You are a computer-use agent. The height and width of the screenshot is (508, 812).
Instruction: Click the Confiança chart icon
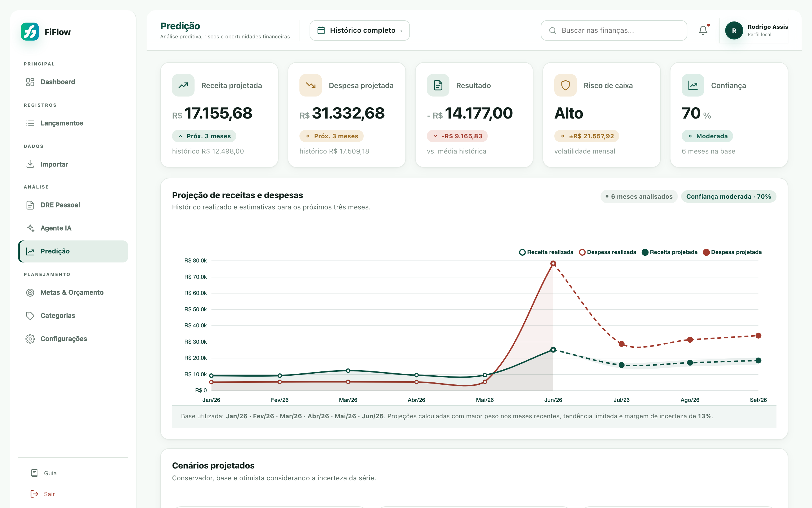point(693,85)
